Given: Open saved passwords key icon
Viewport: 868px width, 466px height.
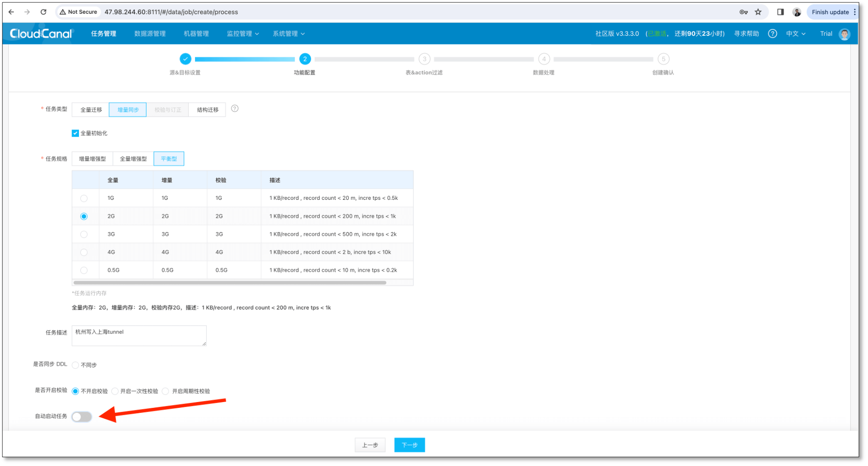Looking at the screenshot, I should pos(743,12).
